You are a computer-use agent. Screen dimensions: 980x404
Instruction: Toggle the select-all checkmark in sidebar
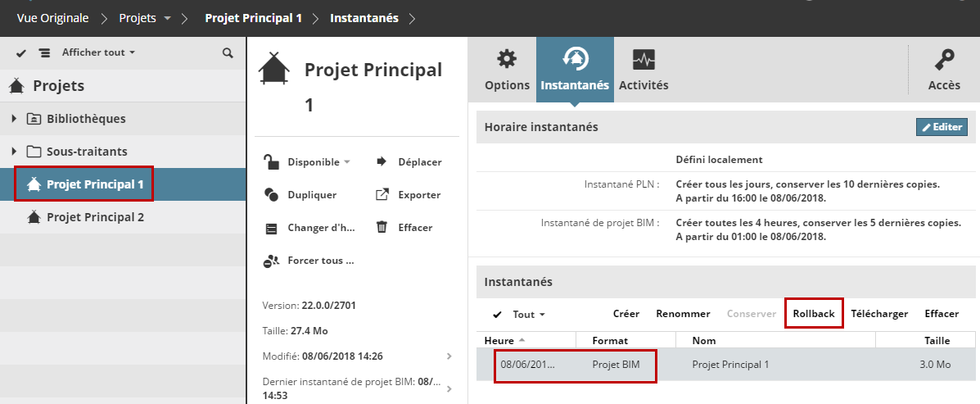coord(21,52)
